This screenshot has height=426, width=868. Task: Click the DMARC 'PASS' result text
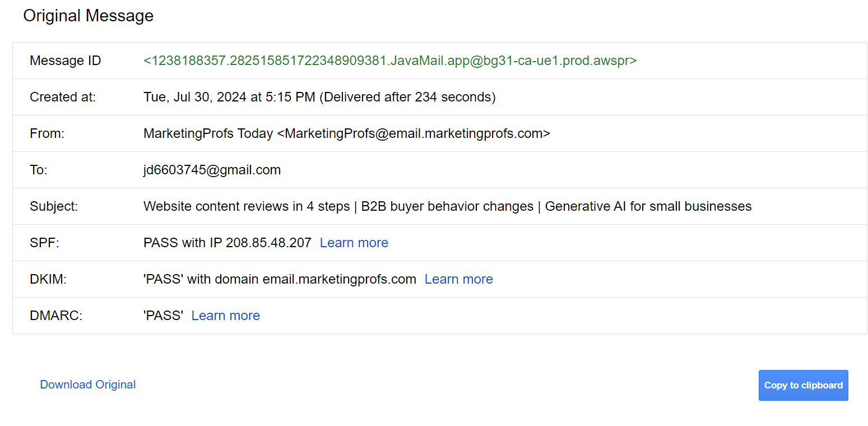coord(163,316)
